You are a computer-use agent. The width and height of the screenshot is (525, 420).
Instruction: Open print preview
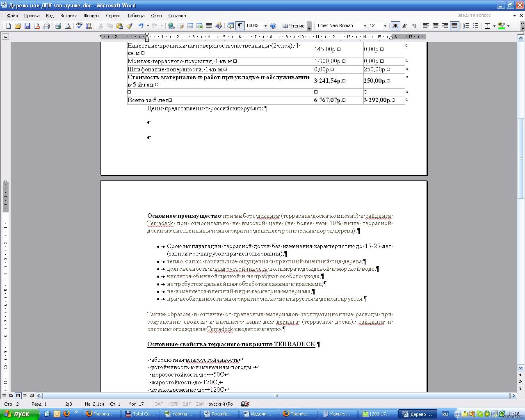pos(68,26)
